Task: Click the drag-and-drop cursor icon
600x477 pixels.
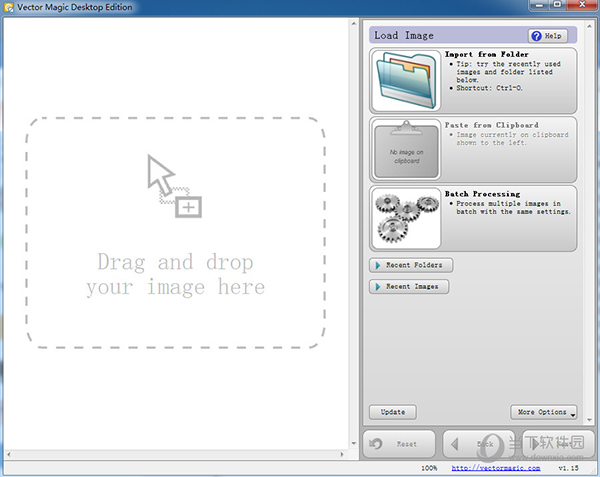Action: [x=174, y=186]
